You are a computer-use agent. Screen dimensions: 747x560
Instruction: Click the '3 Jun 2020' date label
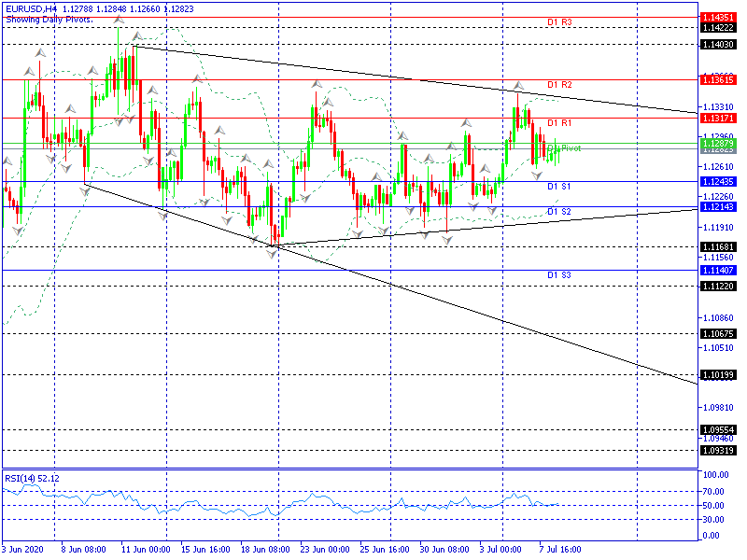tap(23, 551)
